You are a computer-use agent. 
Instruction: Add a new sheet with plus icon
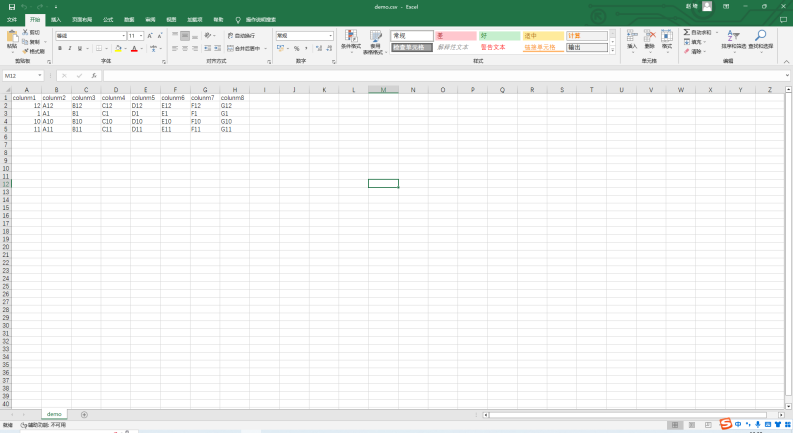click(84, 415)
